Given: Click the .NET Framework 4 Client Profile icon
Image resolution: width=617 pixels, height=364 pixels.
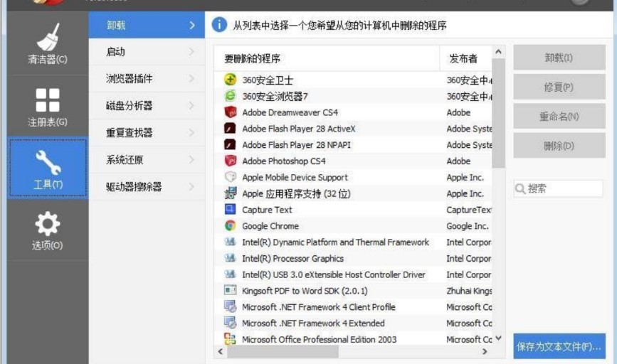Looking at the screenshot, I should (x=230, y=306).
